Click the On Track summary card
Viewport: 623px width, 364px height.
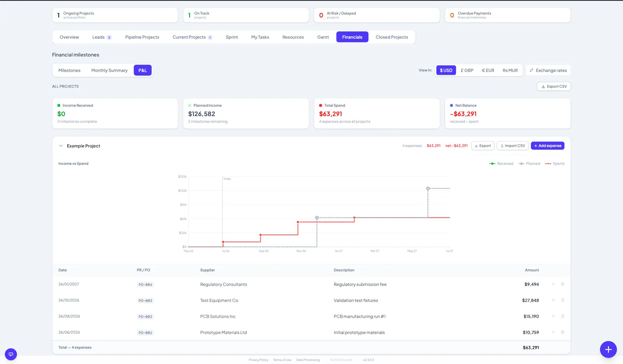(x=246, y=15)
